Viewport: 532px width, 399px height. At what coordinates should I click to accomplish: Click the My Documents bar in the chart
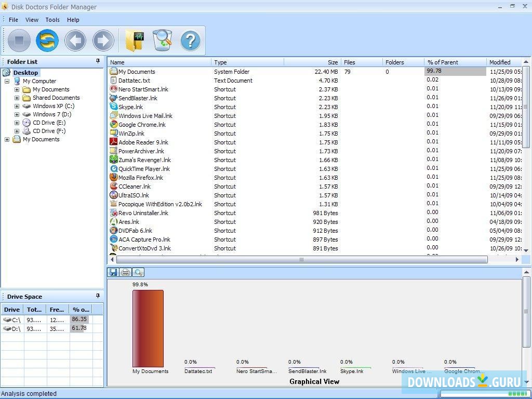(149, 328)
